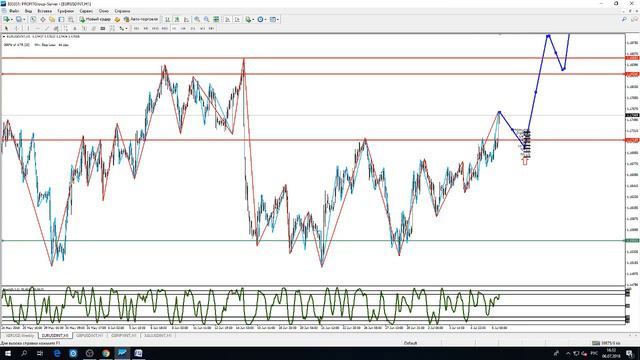640x360 pixels.
Task: Select the trendline drawing tool
Action: click(x=47, y=29)
